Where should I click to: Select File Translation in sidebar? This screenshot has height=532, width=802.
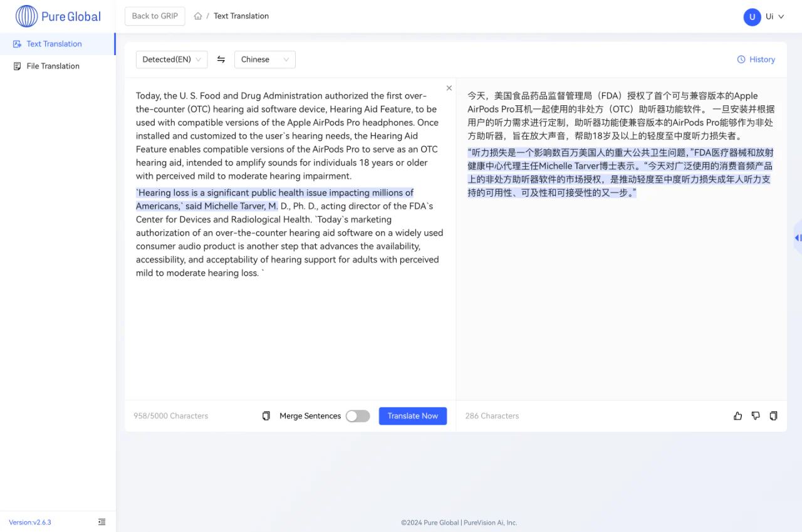tap(58, 66)
